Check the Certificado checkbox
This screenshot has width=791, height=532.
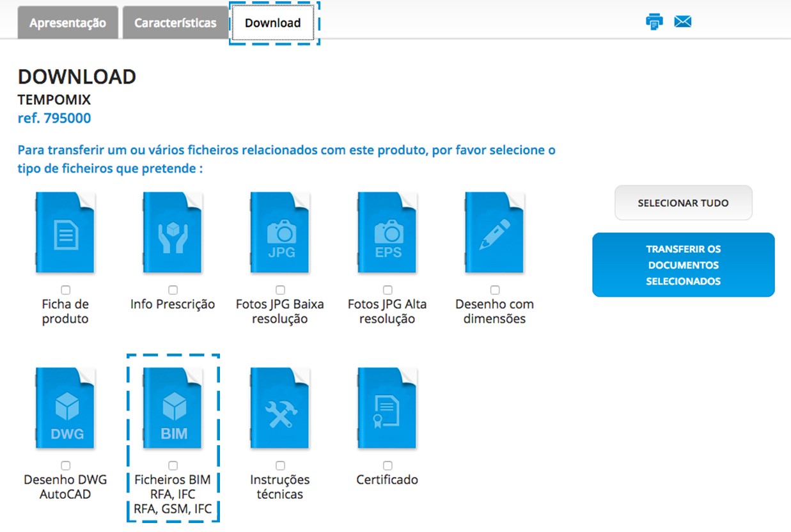[x=388, y=465]
